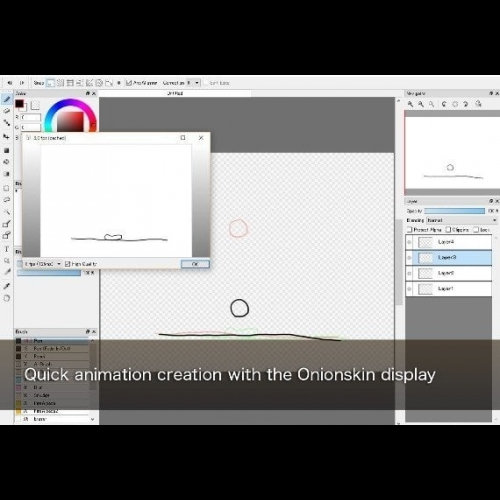Select the Fill rectangle tool
This screenshot has width=500, height=500.
(x=6, y=151)
